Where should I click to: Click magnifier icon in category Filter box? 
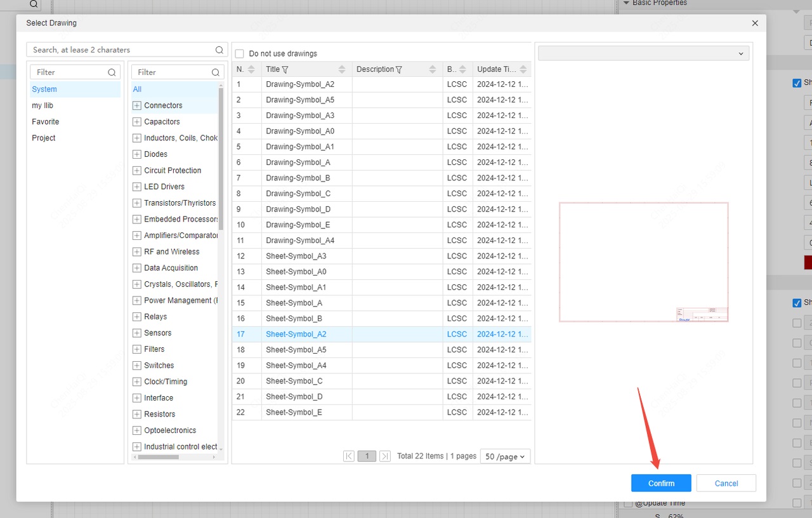[216, 72]
